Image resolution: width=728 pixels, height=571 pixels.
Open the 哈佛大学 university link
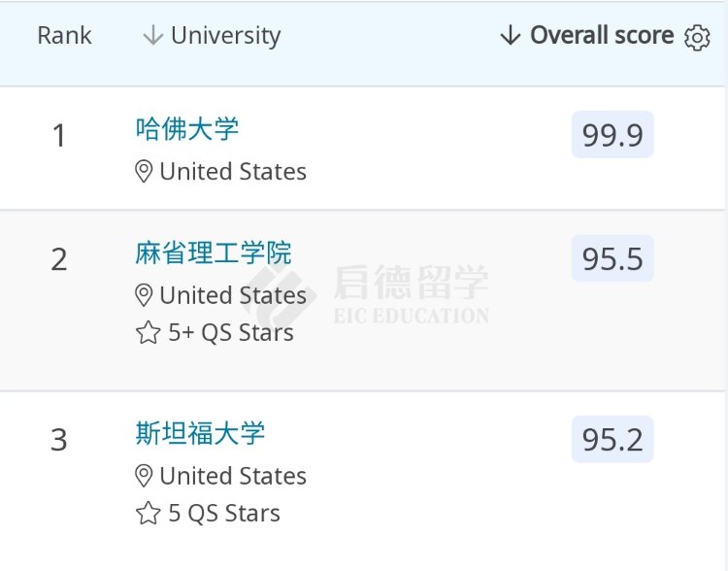pos(187,128)
